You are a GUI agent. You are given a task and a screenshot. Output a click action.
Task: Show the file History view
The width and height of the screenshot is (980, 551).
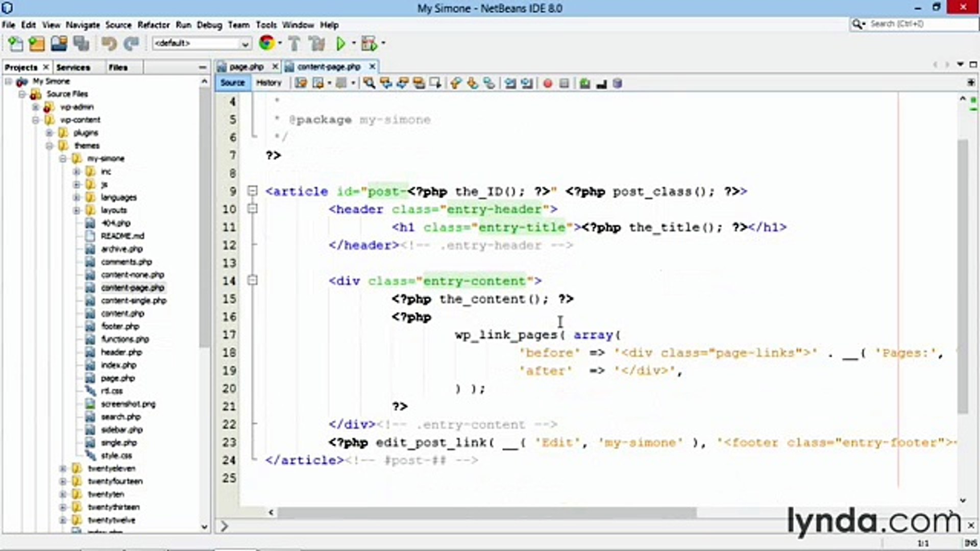coord(269,83)
